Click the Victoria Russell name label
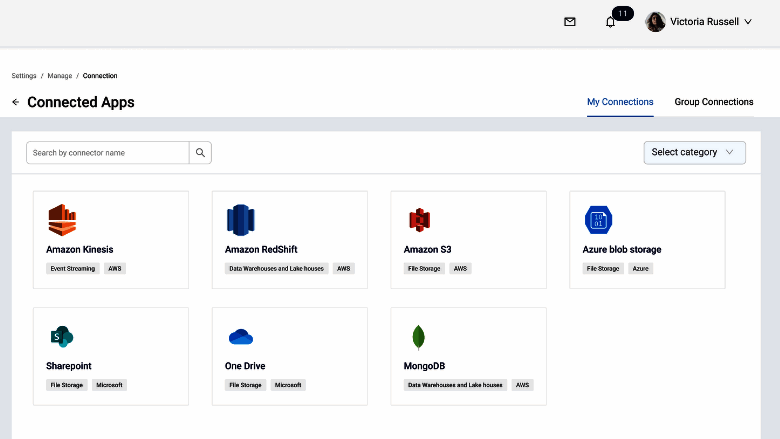780x439 pixels. coord(704,22)
